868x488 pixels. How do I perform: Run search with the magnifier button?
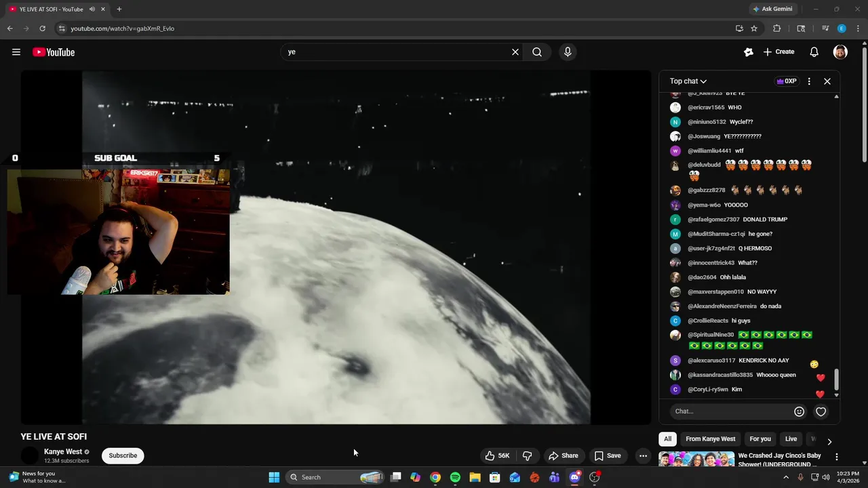[x=537, y=52]
